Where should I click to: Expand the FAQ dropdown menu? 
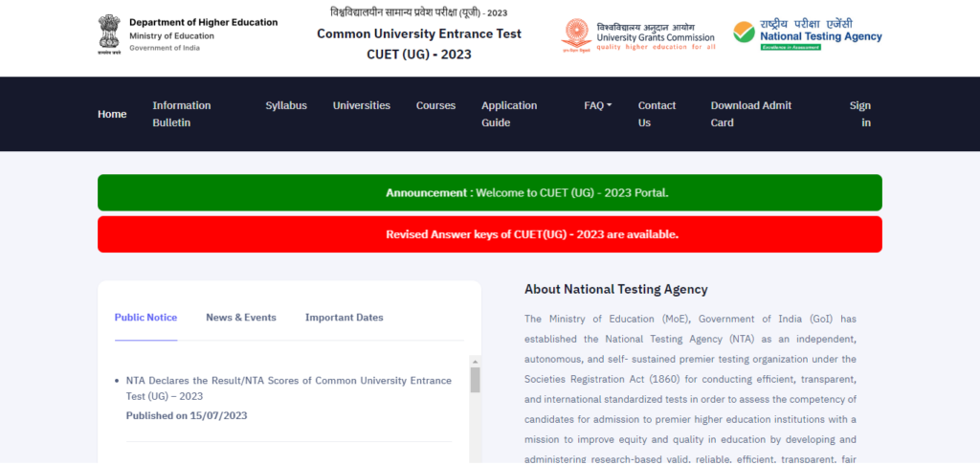(597, 105)
